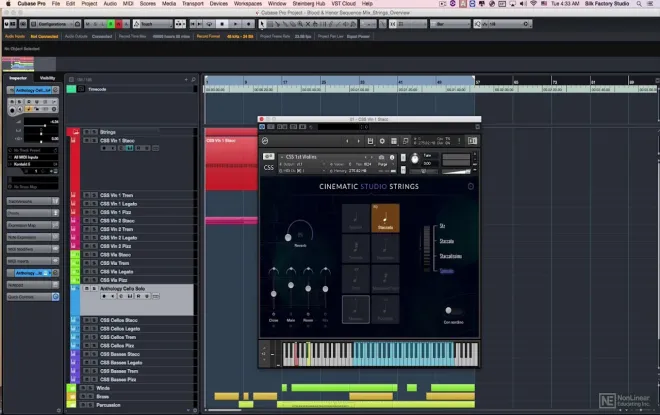The width and height of the screenshot is (660, 415).
Task: Go to previous Kontakt preset arrow
Action: pyautogui.click(x=347, y=141)
